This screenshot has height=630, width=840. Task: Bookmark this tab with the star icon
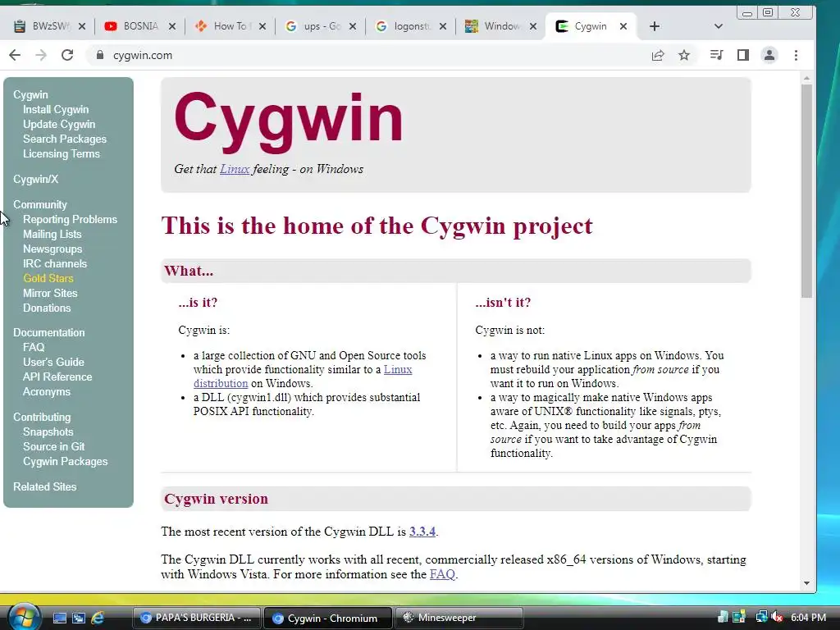(684, 55)
